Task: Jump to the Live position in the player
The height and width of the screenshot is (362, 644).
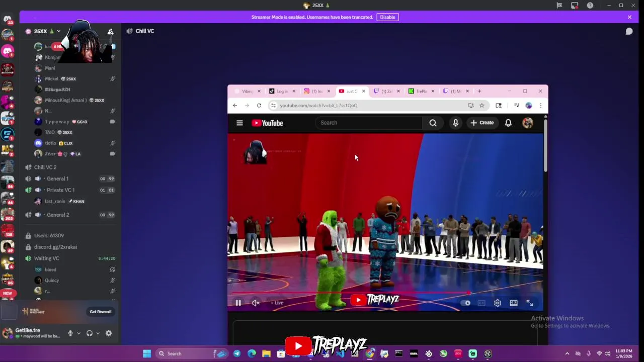Action: (x=277, y=303)
